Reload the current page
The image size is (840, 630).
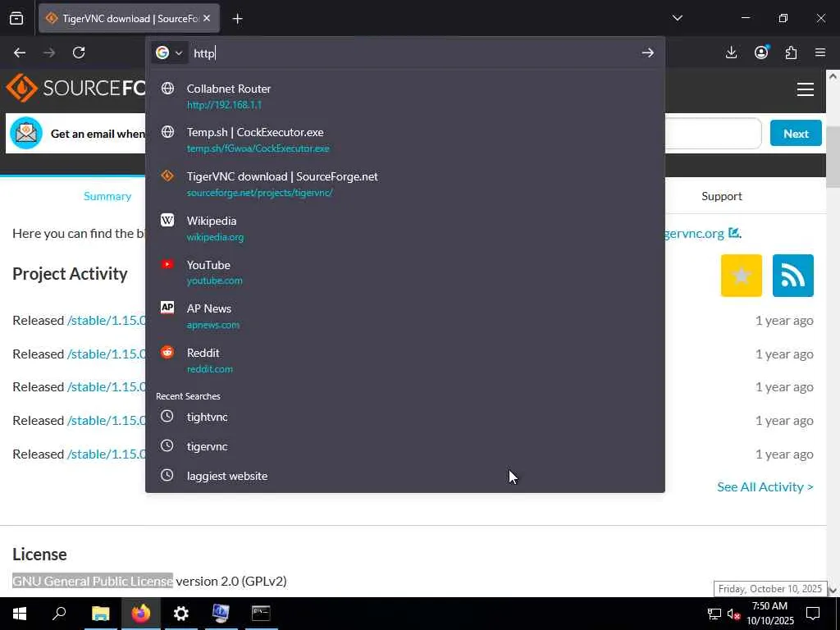(x=79, y=52)
